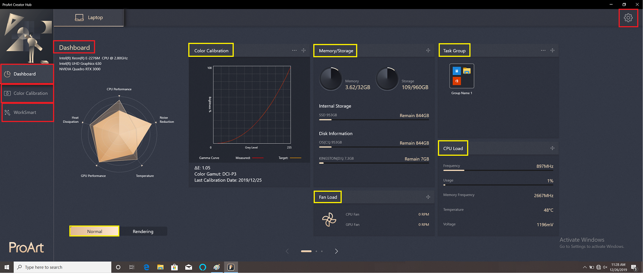The height and width of the screenshot is (274, 644).
Task: Open the Mail app from the taskbar
Action: coord(189,267)
